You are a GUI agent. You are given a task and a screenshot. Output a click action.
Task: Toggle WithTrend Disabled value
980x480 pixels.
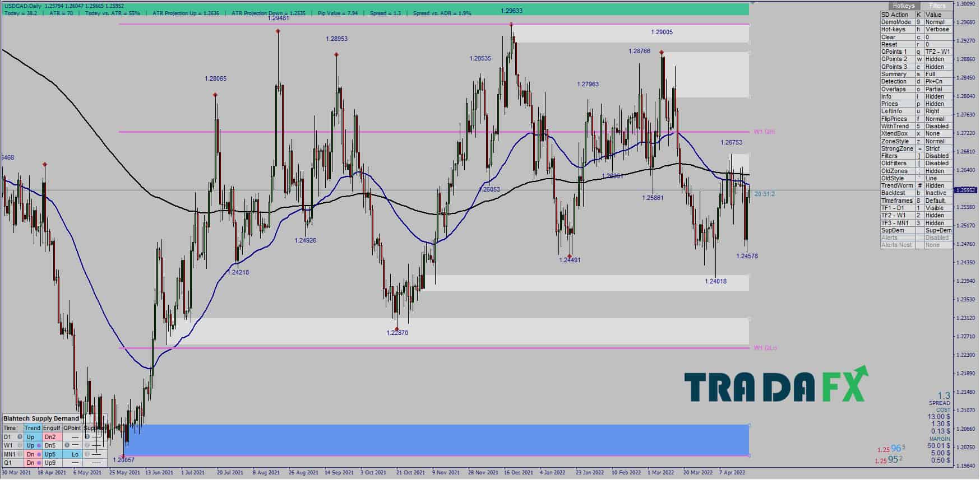pos(938,126)
